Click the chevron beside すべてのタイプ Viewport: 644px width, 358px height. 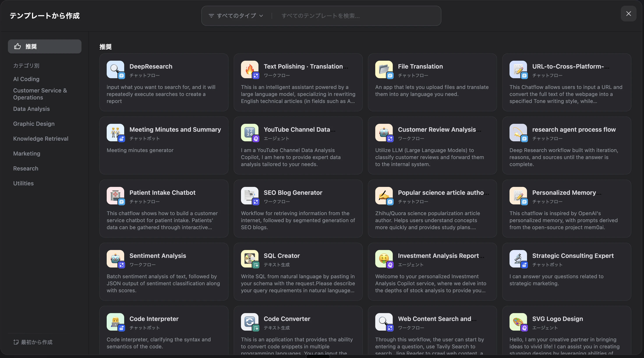tap(261, 16)
